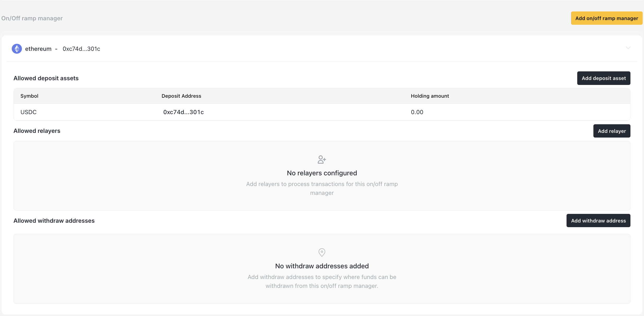Click the Add deposit asset button
This screenshot has width=644, height=316.
click(x=604, y=78)
